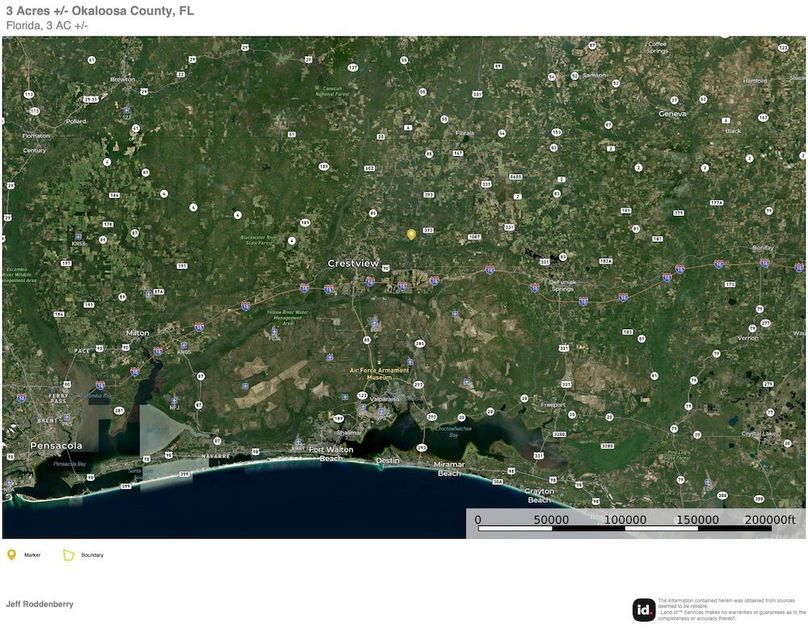Image resolution: width=808 pixels, height=625 pixels.
Task: Click the Highway 331 shield near Freeport
Action: coord(566,384)
